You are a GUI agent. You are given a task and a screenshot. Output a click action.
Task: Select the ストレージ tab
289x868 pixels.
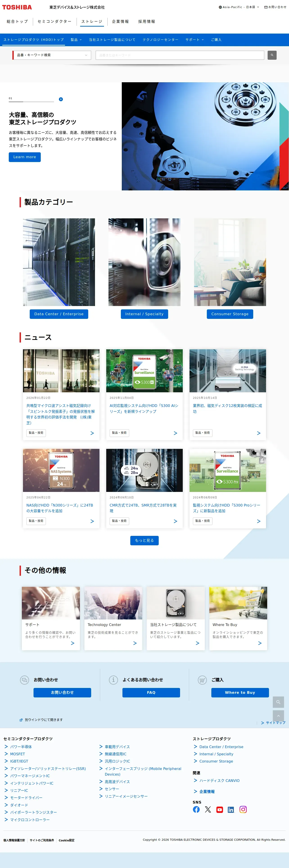(x=92, y=22)
